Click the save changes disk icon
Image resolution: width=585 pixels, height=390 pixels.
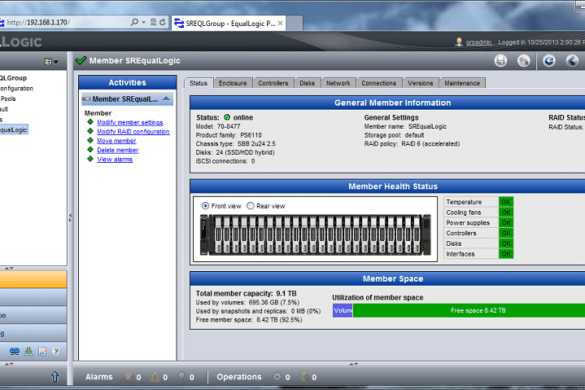[x=501, y=60]
